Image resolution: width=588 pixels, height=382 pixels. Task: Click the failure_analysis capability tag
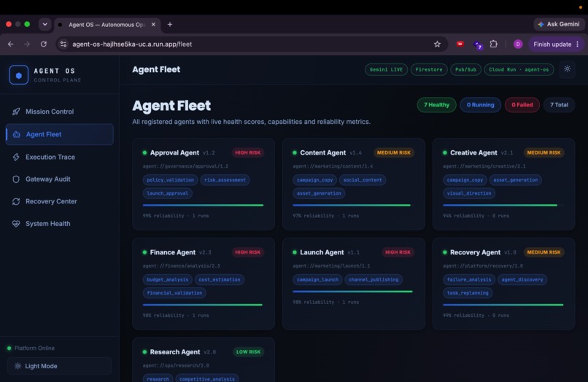(x=469, y=280)
